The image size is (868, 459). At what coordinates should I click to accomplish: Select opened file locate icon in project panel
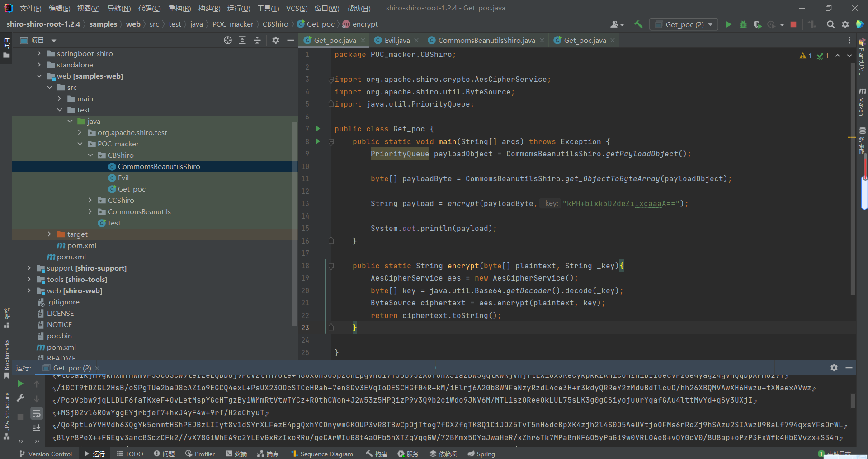point(228,40)
